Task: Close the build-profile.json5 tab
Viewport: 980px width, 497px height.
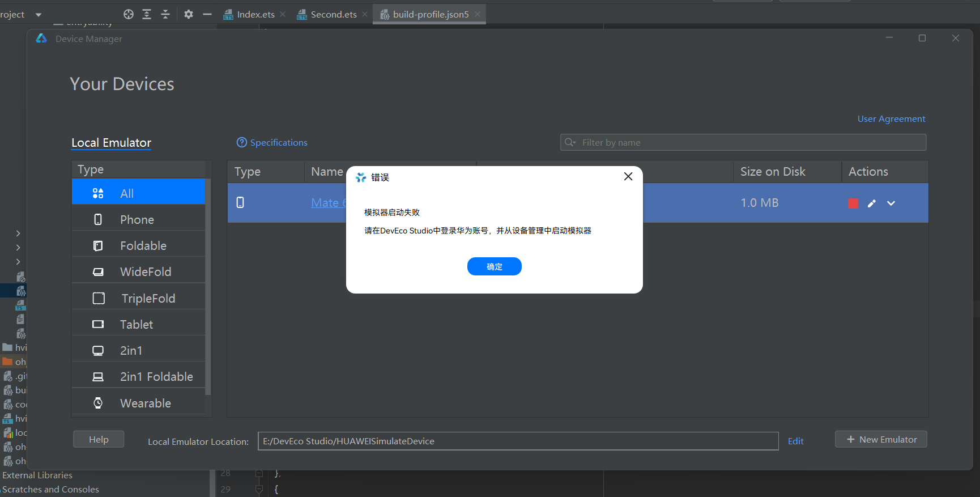Action: [x=478, y=14]
